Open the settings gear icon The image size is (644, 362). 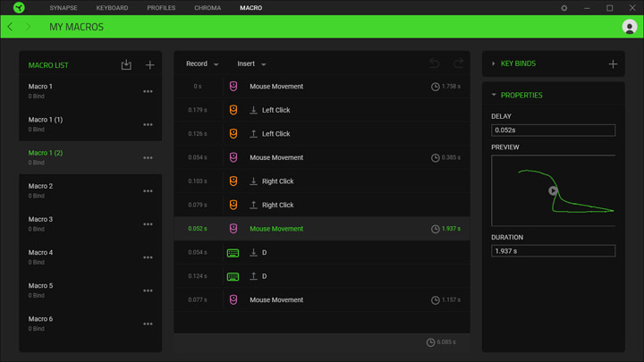[563, 8]
